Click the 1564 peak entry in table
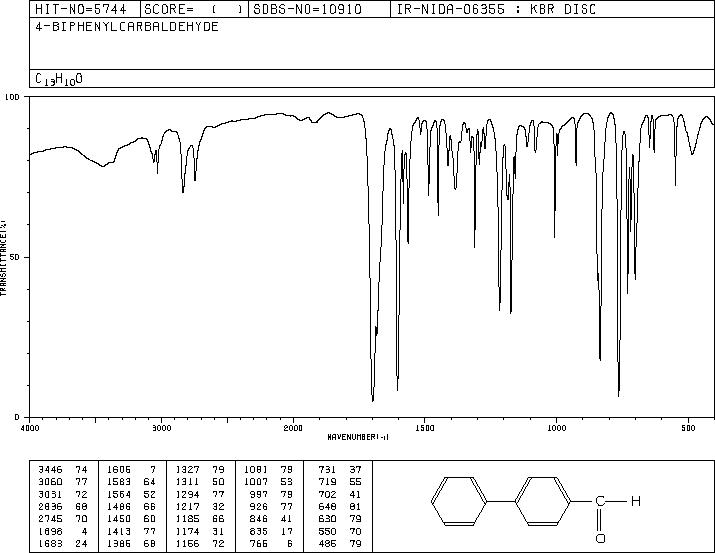This screenshot has width=715, height=553. [x=131, y=494]
